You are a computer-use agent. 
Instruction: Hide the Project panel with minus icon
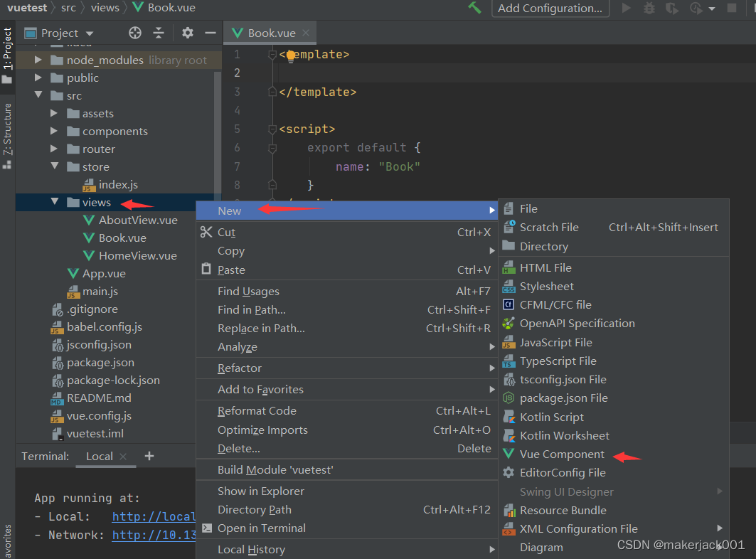coord(210,33)
